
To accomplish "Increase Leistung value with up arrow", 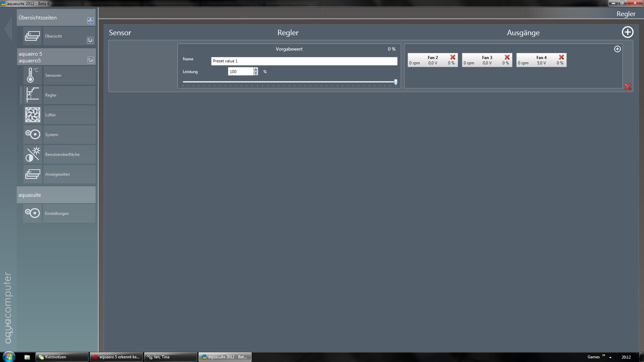I will pyautogui.click(x=256, y=69).
